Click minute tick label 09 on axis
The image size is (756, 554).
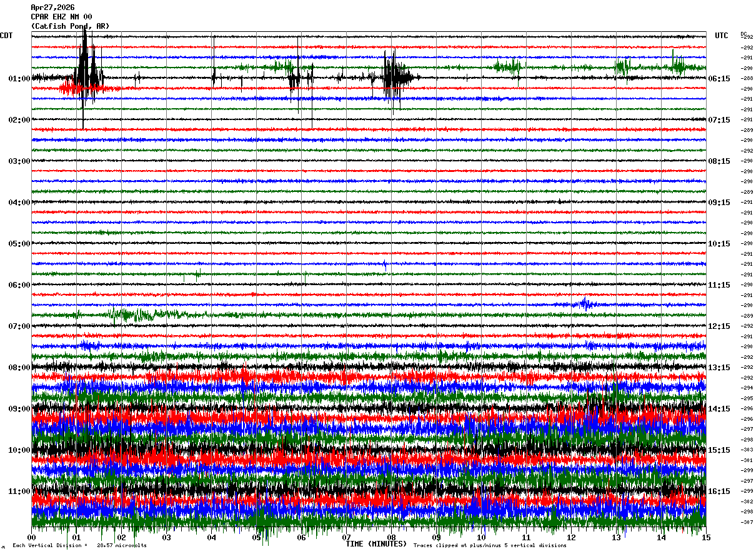[x=436, y=537]
